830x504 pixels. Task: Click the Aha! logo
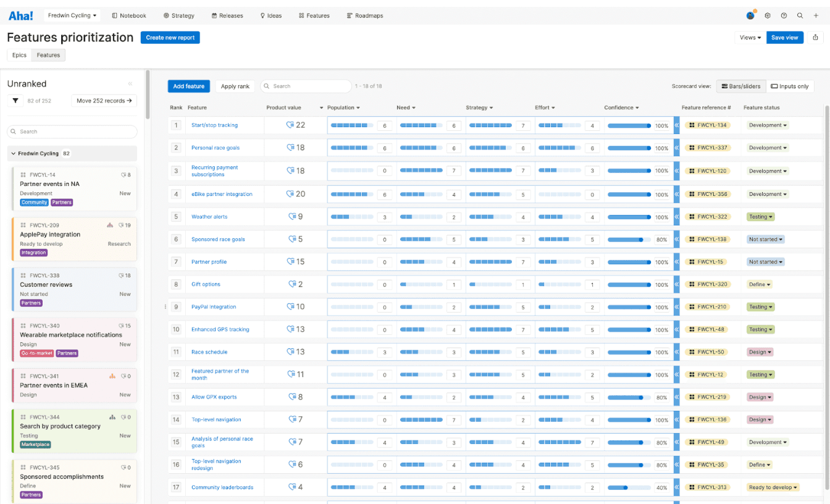click(x=19, y=15)
